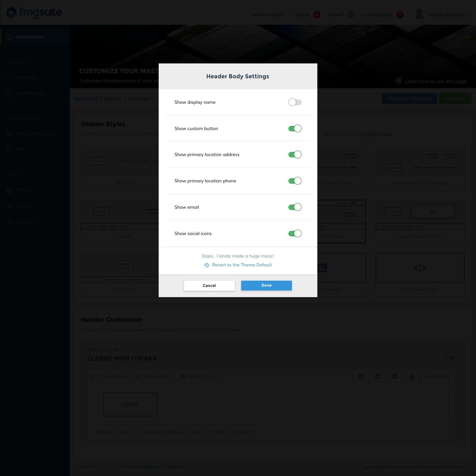Click the Done button
The image size is (476, 476).
(x=266, y=285)
